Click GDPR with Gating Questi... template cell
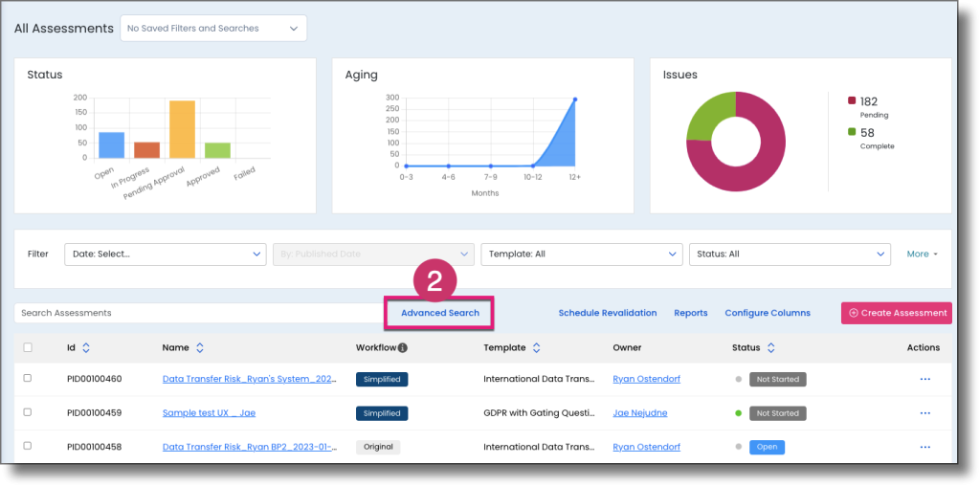This screenshot has width=980, height=486. (x=540, y=413)
